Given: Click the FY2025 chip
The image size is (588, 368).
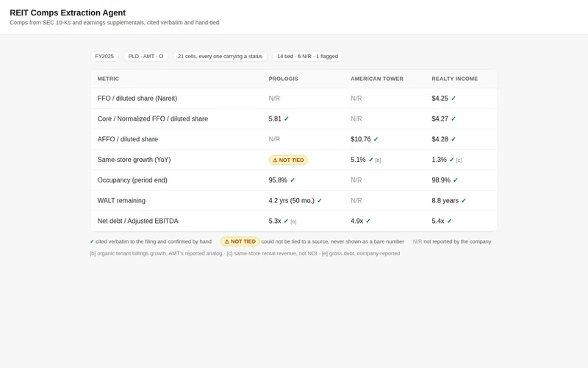Looking at the screenshot, I should coord(104,57).
